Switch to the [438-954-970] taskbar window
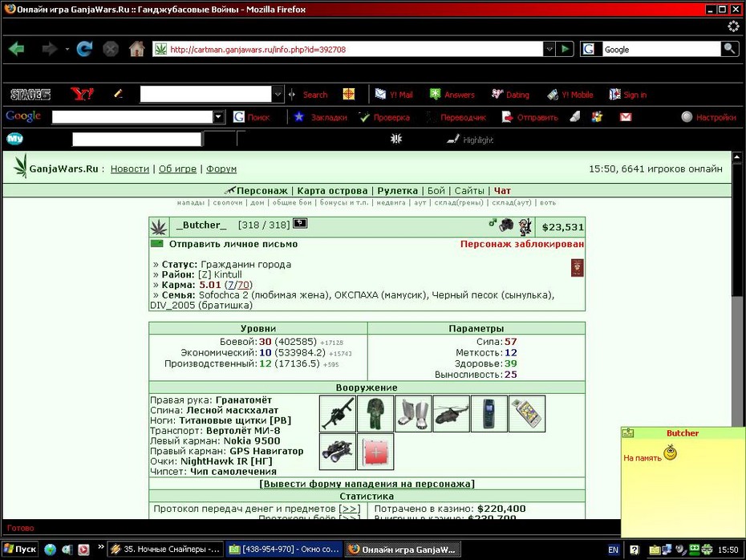This screenshot has width=746, height=560. pyautogui.click(x=285, y=549)
